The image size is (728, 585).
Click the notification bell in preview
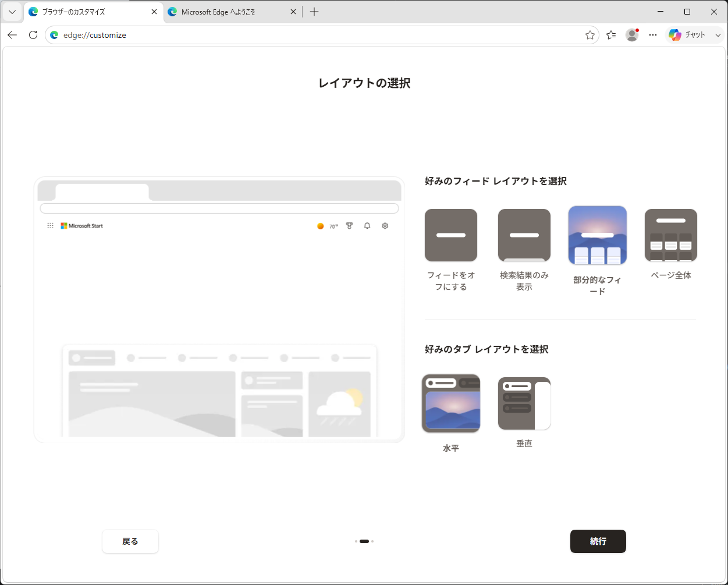coord(367,226)
